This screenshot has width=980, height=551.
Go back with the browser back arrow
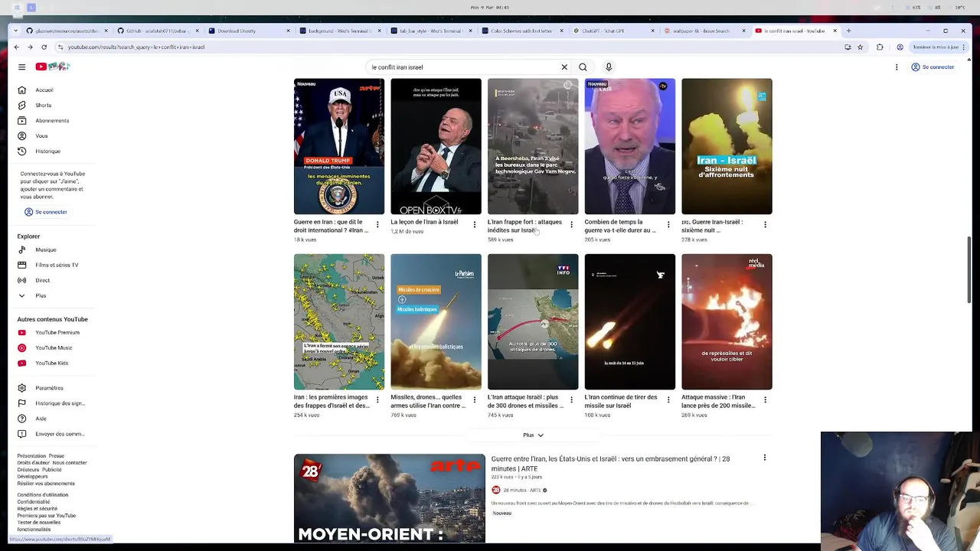pos(16,47)
